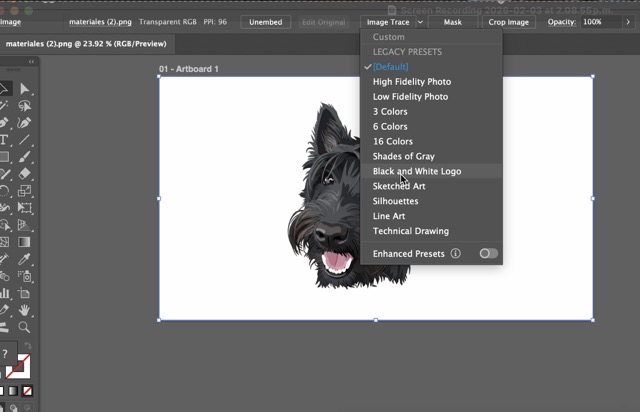Select the Shape Builder tool
This screenshot has height=412, width=640.
click(x=4, y=225)
